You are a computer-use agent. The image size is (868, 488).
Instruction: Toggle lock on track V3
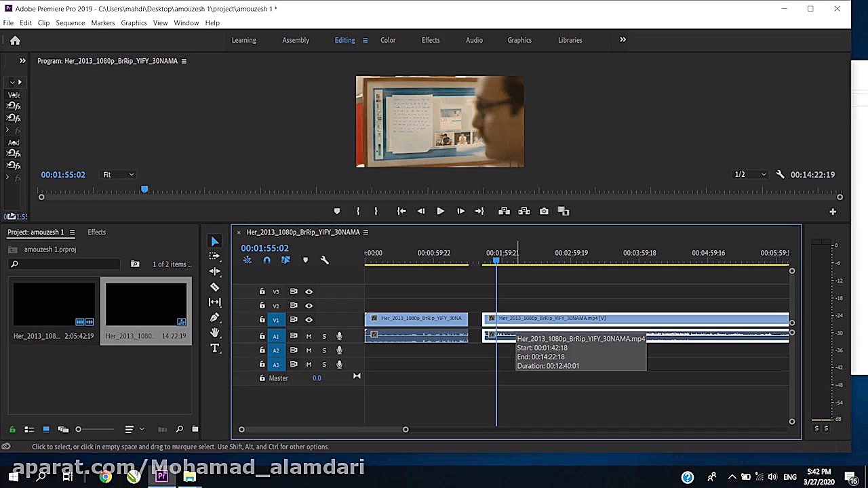click(262, 291)
